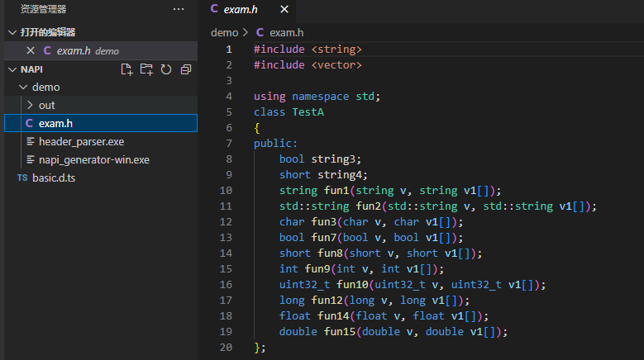
Task: Open the explorer more actions ellipsis menu
Action: click(x=179, y=9)
